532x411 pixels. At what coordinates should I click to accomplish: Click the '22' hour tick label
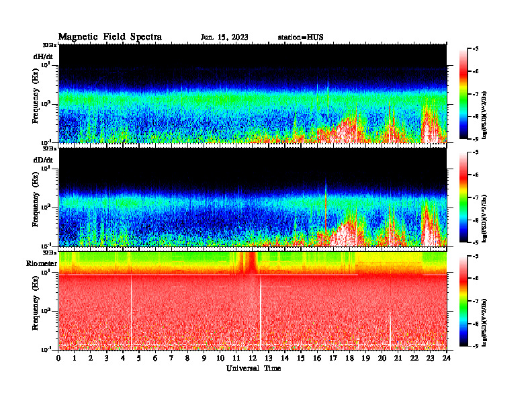click(x=414, y=358)
